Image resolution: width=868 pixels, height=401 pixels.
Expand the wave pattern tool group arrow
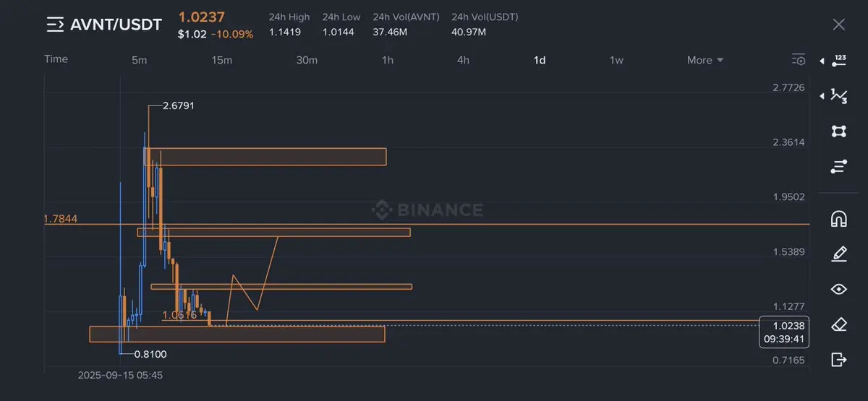(x=822, y=96)
